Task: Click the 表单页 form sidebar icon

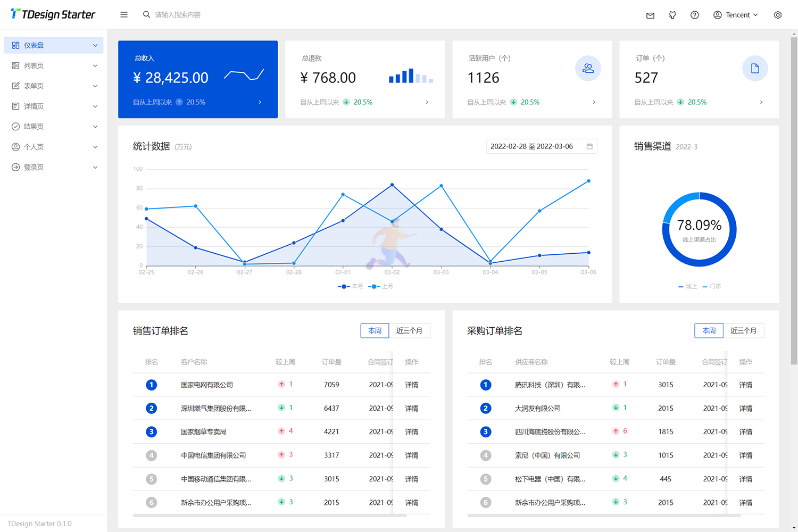Action: point(15,86)
